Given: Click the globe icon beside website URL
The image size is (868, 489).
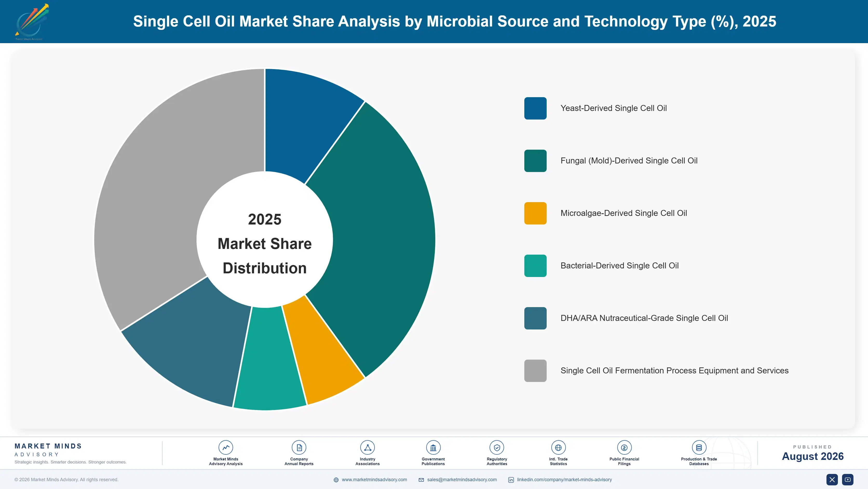Looking at the screenshot, I should tap(336, 480).
